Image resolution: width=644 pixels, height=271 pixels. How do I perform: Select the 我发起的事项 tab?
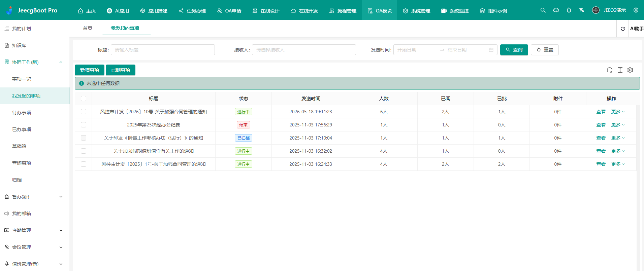point(125,28)
